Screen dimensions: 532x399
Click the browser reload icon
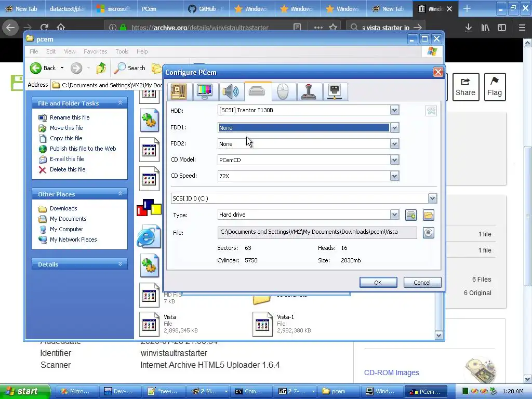44,28
